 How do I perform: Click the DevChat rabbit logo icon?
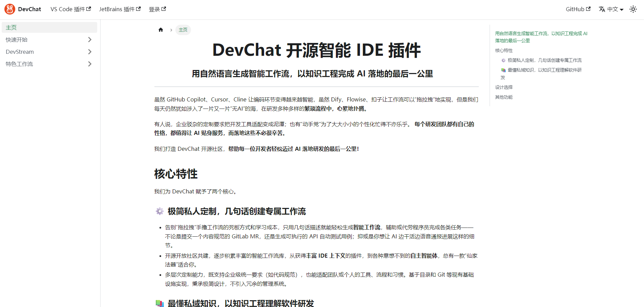10,9
